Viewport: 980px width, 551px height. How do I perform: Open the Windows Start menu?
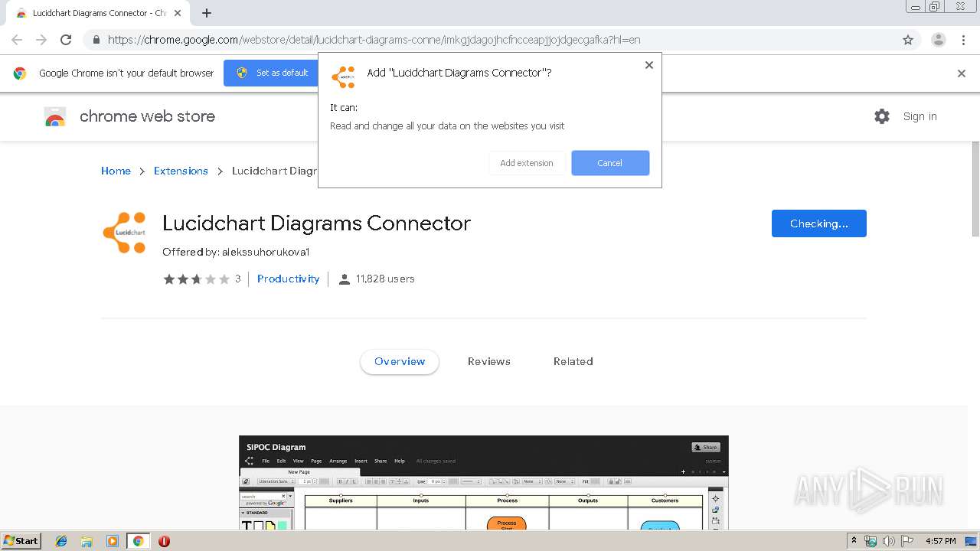tap(21, 540)
